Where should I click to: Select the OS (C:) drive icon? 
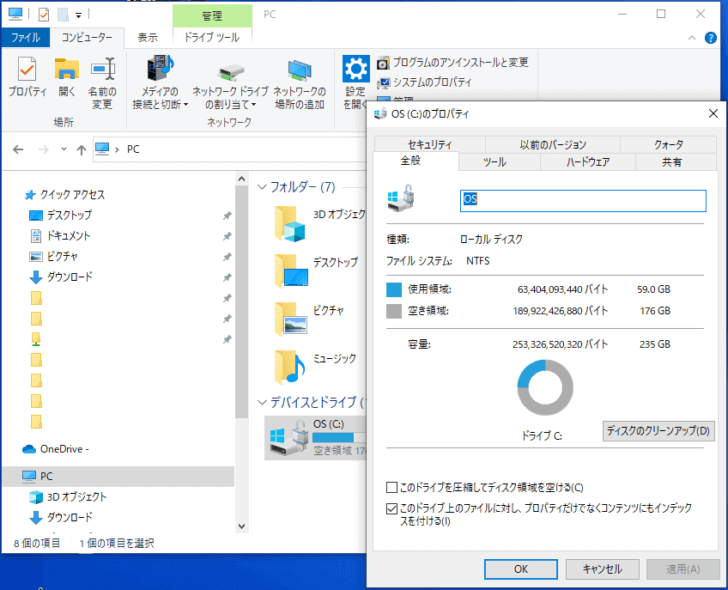[287, 437]
